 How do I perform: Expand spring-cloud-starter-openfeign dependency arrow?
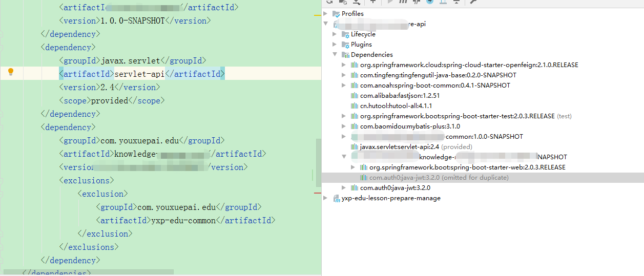coord(344,65)
